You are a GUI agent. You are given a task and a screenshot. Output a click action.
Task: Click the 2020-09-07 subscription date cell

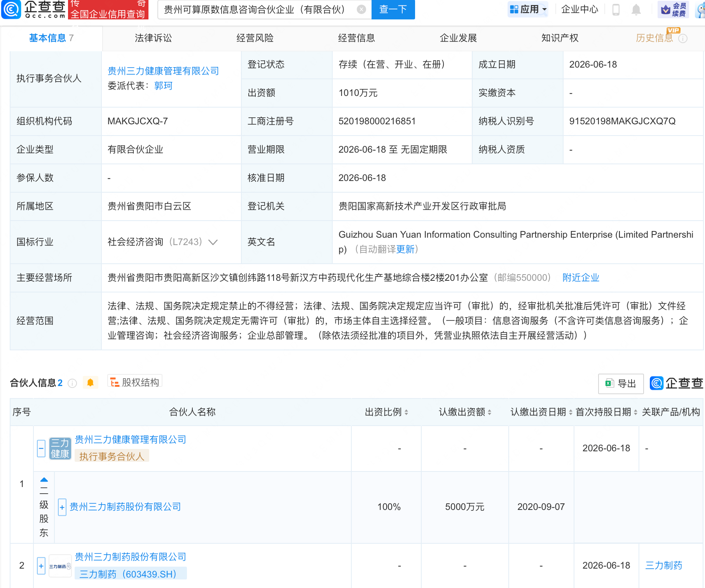click(541, 507)
